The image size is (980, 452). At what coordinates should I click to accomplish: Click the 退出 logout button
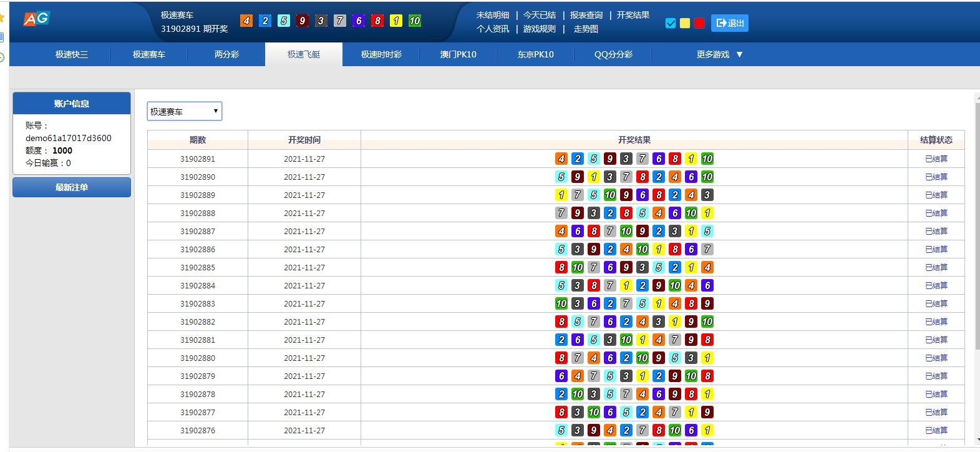click(729, 23)
